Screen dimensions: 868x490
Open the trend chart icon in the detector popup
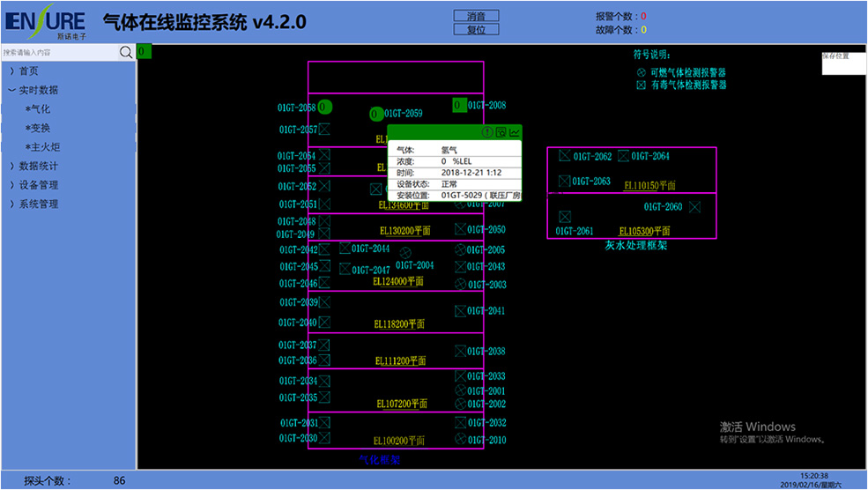515,132
